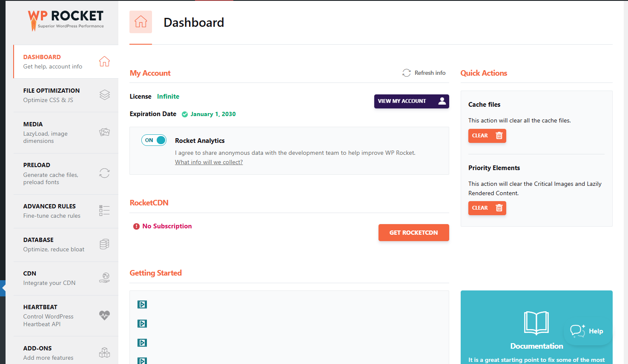
Task: Click the "My Account" section heading
Action: [150, 73]
